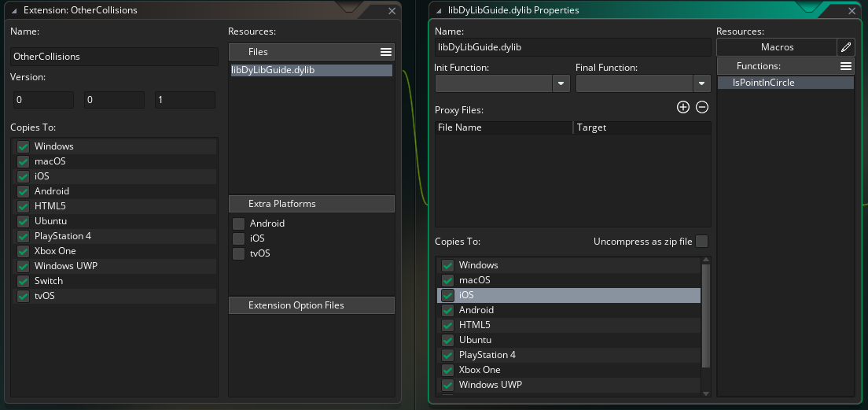This screenshot has height=410, width=868.
Task: Toggle Xbox One checkbox in Extension window
Action: click(23, 252)
